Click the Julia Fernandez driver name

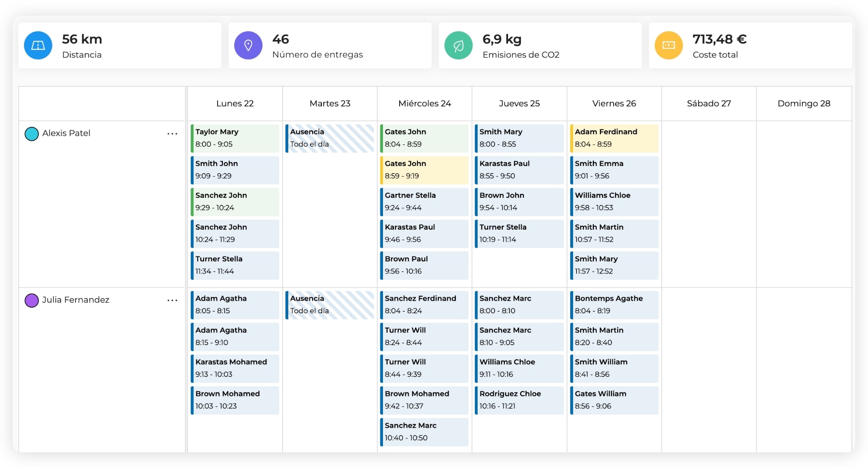pyautogui.click(x=75, y=300)
